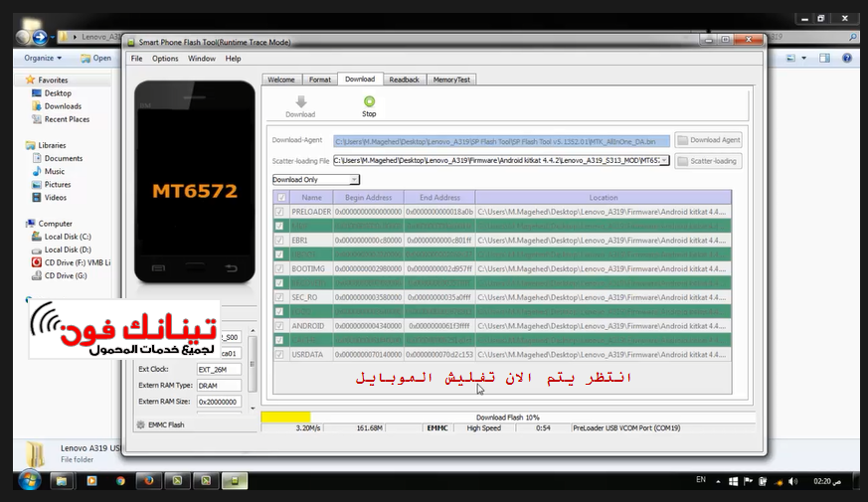This screenshot has height=502, width=868.
Task: Click the Open button in Explorer toolbar
Action: coord(95,58)
